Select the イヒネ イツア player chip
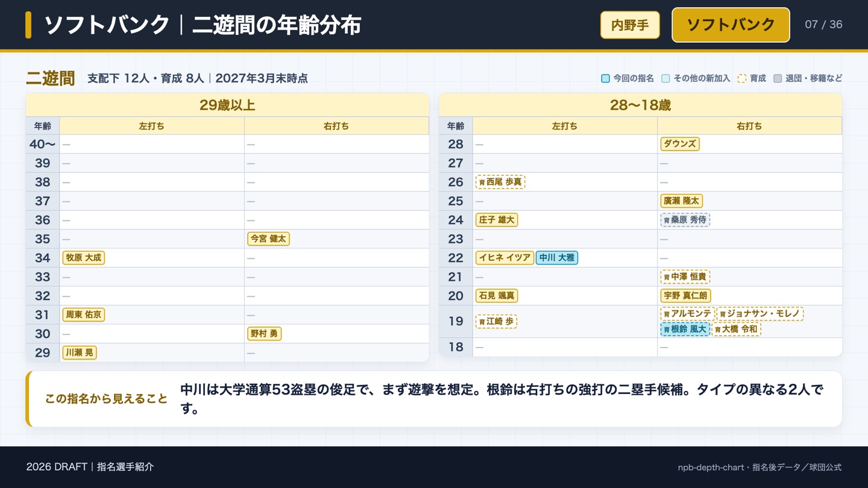 pyautogui.click(x=505, y=258)
